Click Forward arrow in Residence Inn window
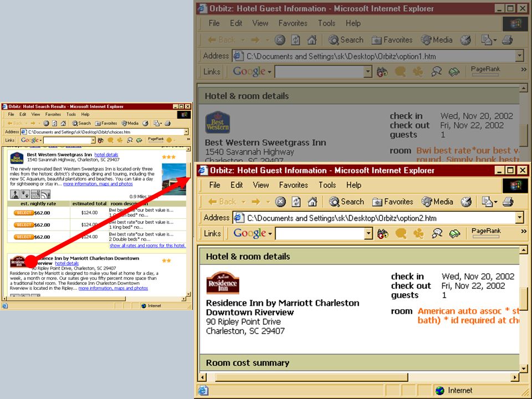The width and height of the screenshot is (532, 399). pyautogui.click(x=256, y=202)
